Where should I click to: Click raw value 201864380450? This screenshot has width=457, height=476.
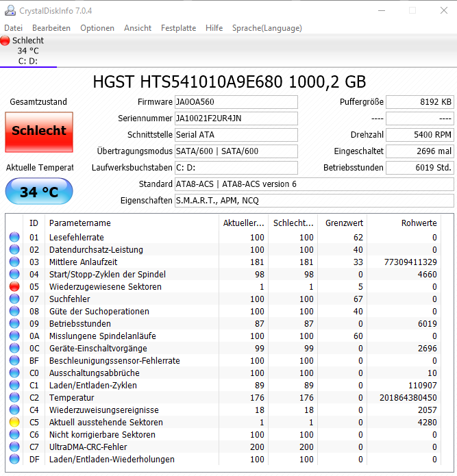tap(408, 398)
